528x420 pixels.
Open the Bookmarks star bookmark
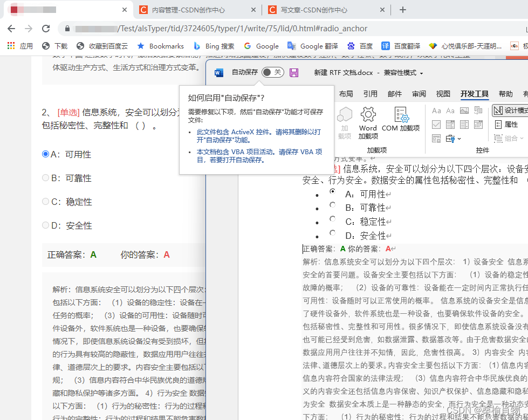161,46
